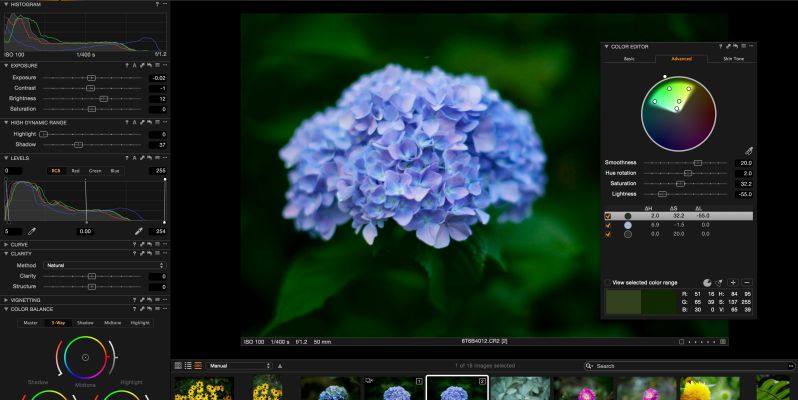
Task: Select the Color Editor color picker eyedropper
Action: [749, 151]
